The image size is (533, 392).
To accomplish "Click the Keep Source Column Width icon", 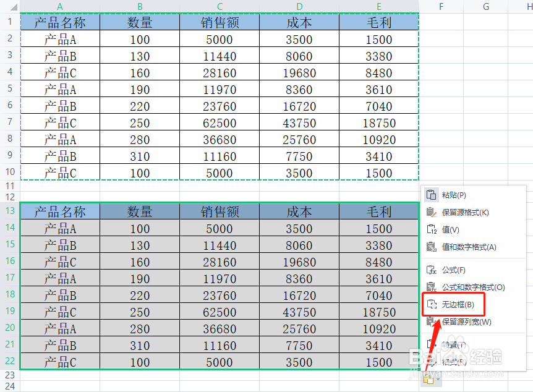I will pyautogui.click(x=431, y=320).
